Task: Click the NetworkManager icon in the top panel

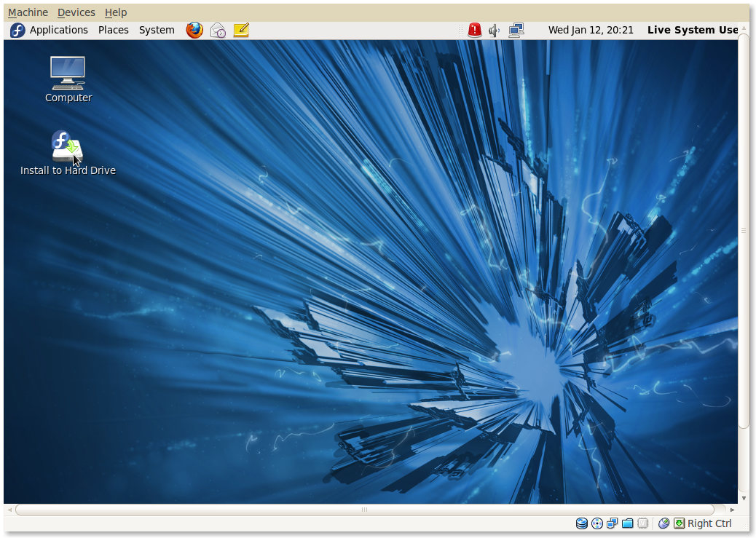Action: [x=516, y=30]
